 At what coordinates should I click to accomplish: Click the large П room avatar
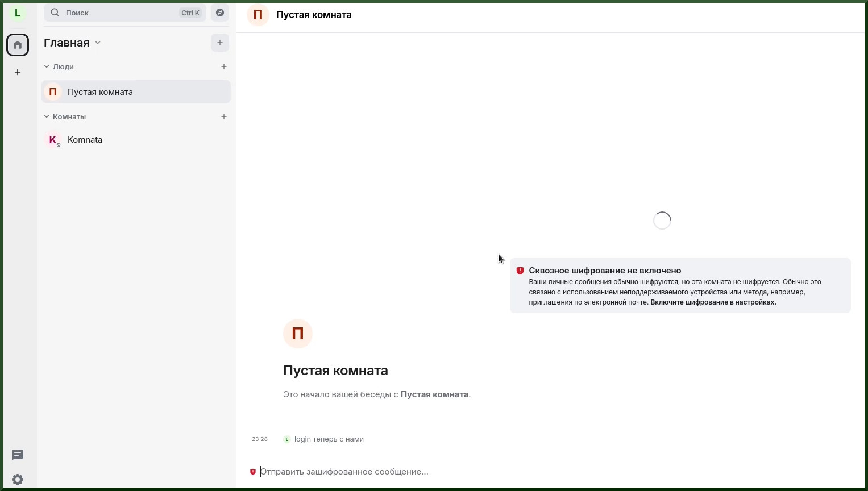pyautogui.click(x=298, y=334)
